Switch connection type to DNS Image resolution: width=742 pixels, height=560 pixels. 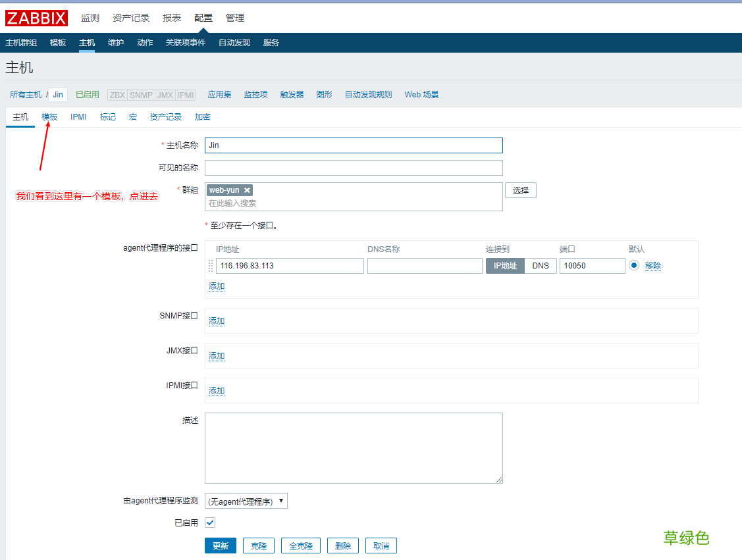click(x=540, y=265)
